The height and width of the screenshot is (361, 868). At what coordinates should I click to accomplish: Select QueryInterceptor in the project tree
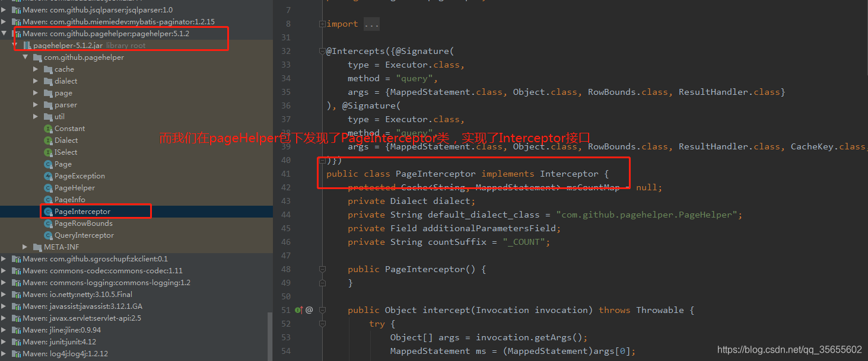point(84,235)
